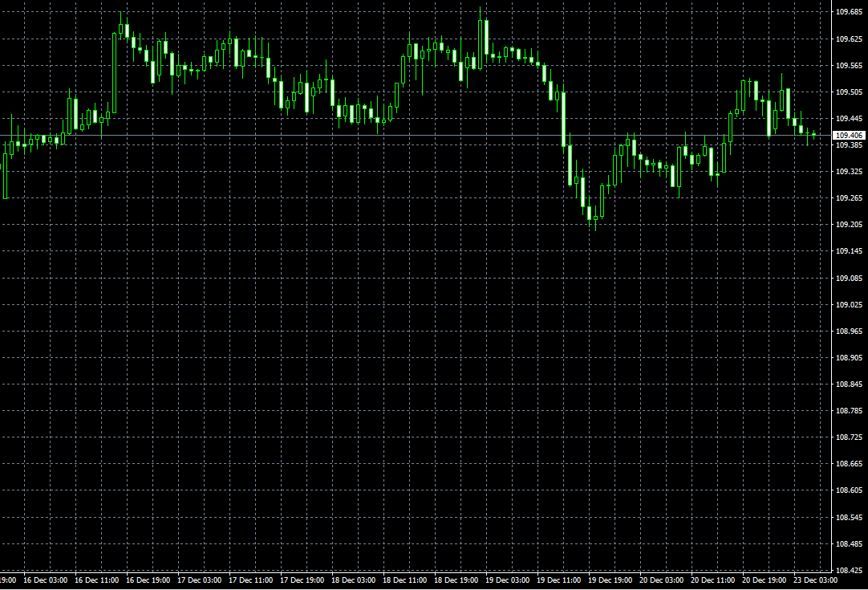Click the 108.965 price axis label

pyautogui.click(x=849, y=332)
